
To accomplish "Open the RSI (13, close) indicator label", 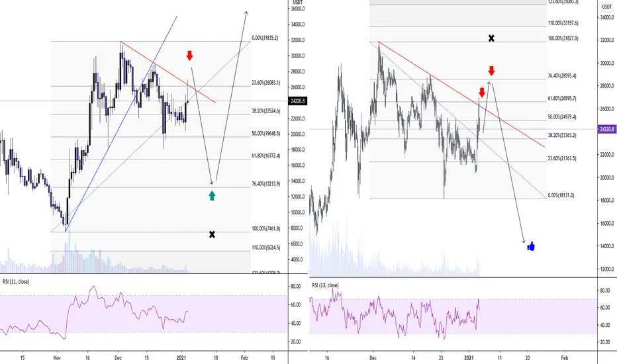I will coord(325,285).
